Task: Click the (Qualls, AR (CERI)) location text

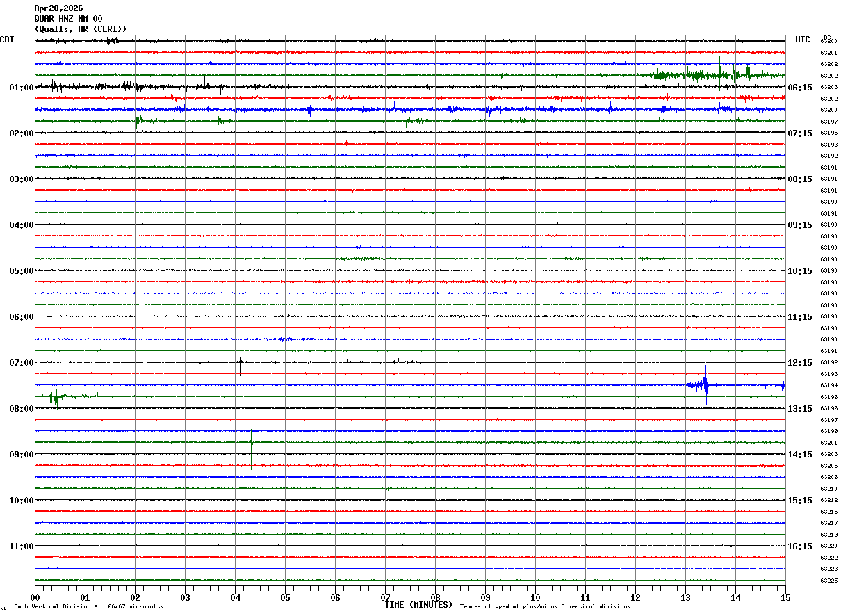Action: pos(81,29)
